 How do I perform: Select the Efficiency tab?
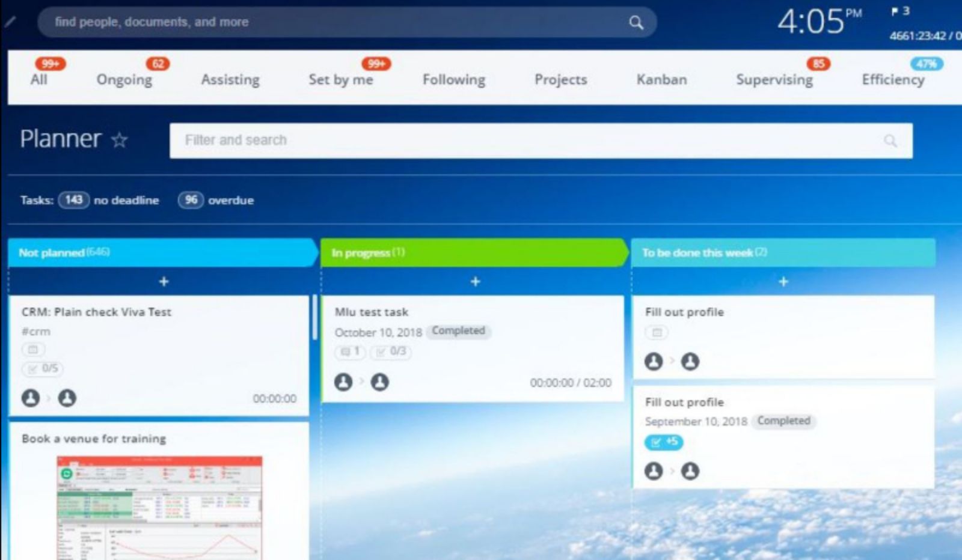coord(893,79)
